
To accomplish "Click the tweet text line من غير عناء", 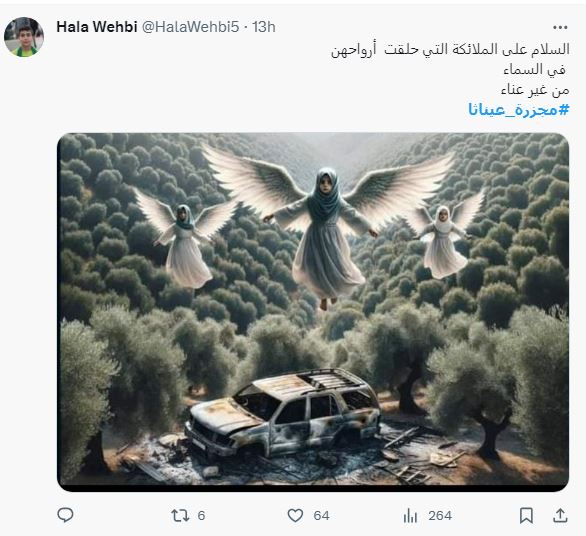I will (x=535, y=90).
